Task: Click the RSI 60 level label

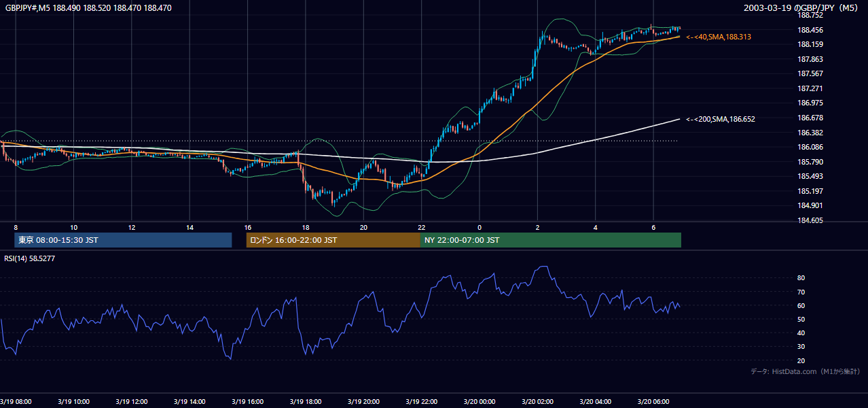Action: click(x=801, y=305)
